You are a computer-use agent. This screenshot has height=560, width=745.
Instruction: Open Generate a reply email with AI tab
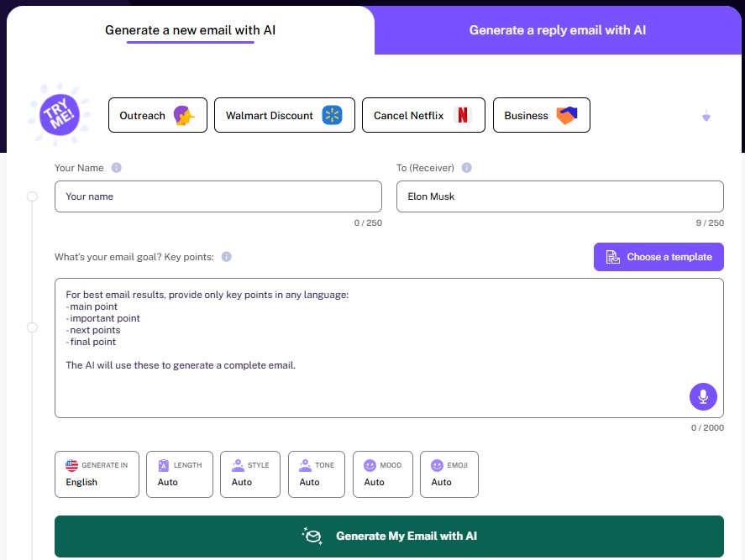[558, 30]
